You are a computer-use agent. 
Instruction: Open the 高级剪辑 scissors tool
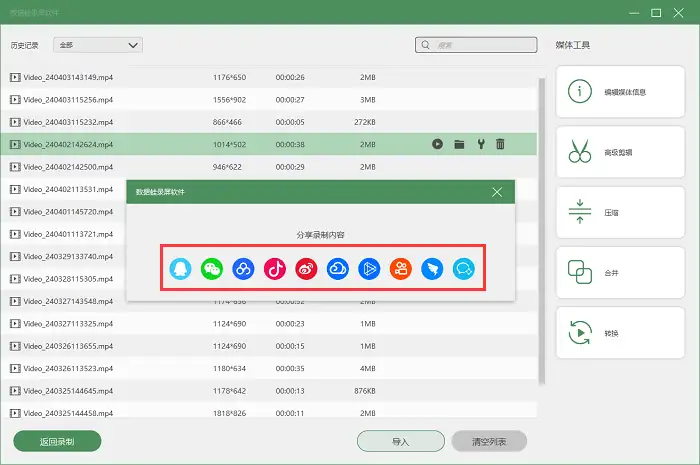[x=620, y=152]
